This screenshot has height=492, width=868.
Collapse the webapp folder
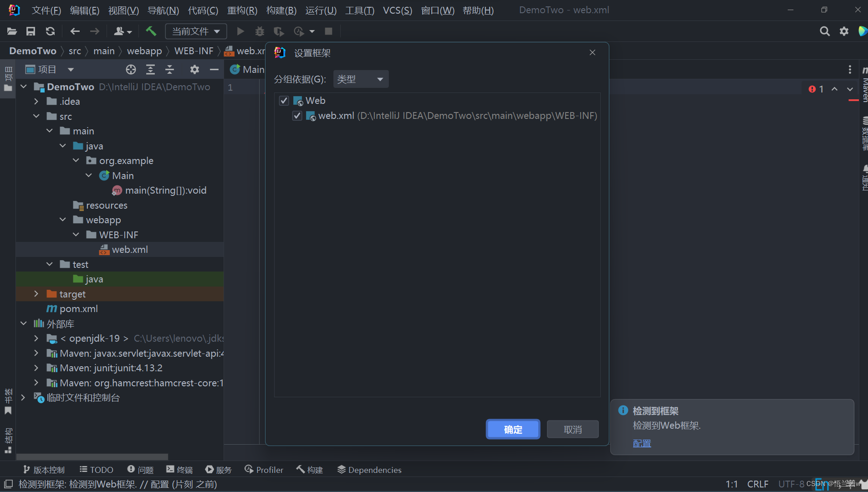63,220
